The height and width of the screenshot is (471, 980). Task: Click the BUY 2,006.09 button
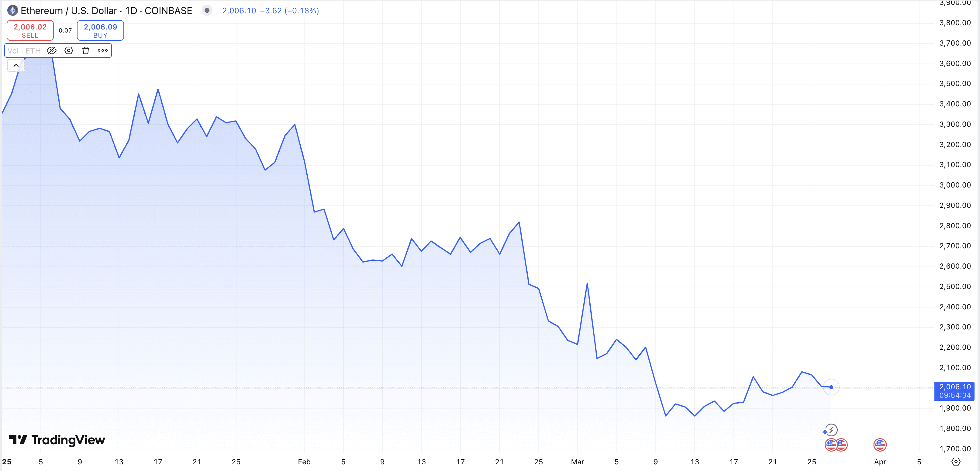(100, 30)
